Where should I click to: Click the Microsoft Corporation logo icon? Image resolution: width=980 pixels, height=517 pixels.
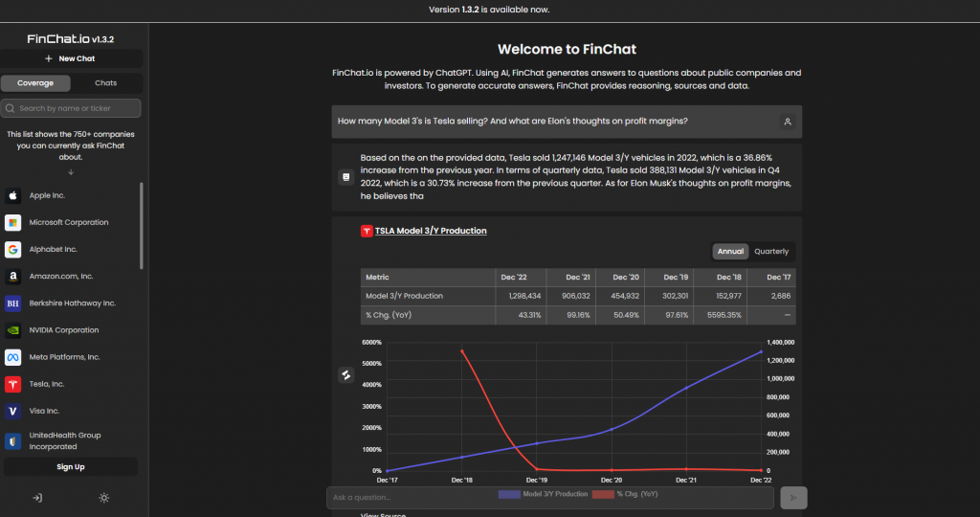pos(12,222)
